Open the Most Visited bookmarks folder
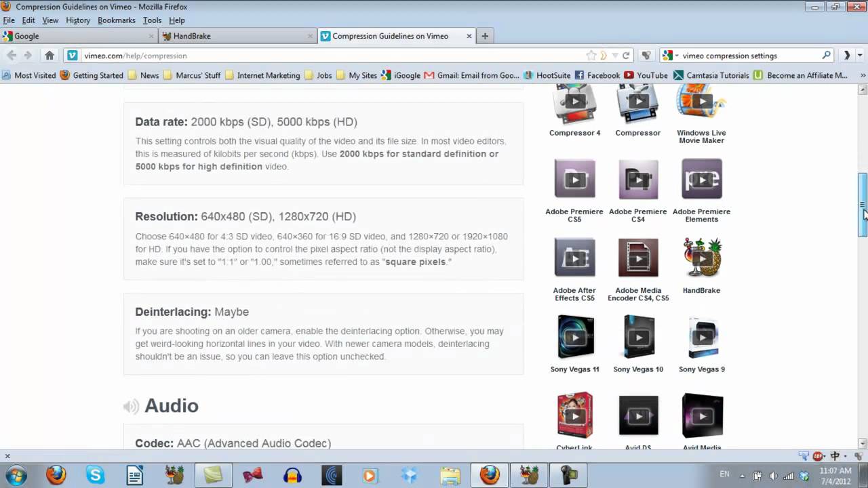Image resolution: width=868 pixels, height=488 pixels. click(29, 75)
